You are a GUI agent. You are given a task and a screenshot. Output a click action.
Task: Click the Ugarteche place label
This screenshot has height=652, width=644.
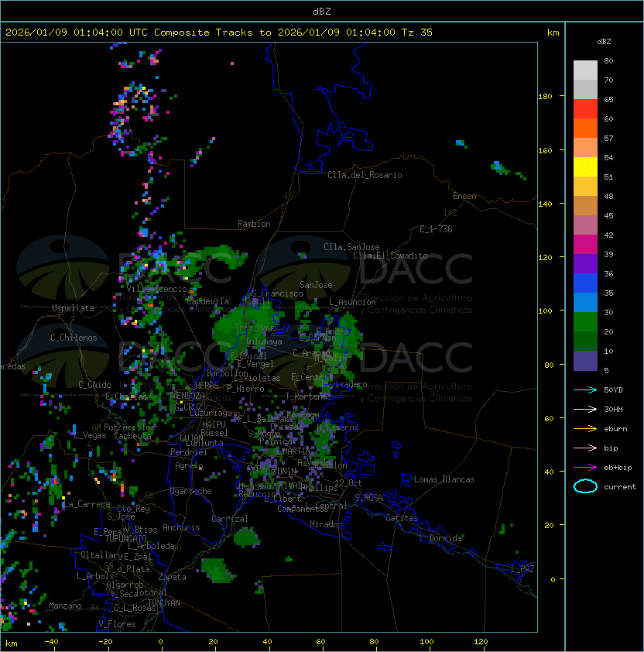(x=191, y=491)
